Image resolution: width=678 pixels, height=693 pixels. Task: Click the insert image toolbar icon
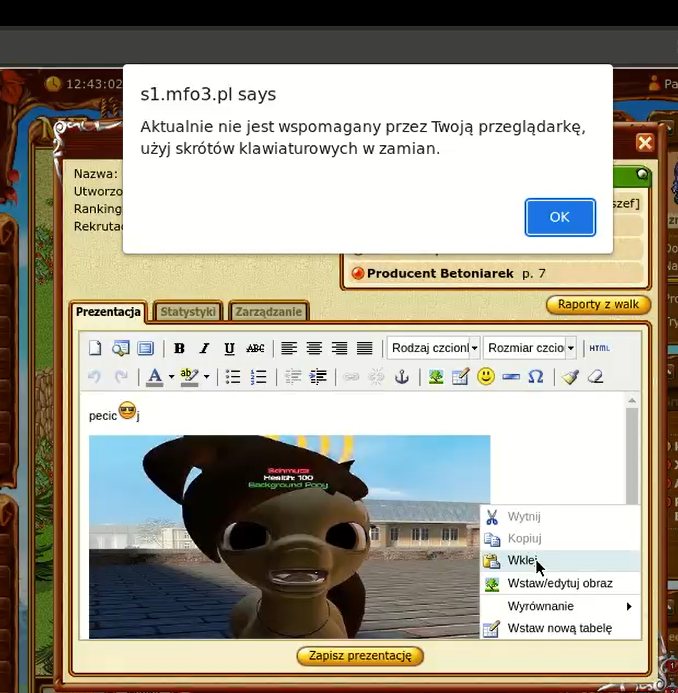[x=436, y=377]
